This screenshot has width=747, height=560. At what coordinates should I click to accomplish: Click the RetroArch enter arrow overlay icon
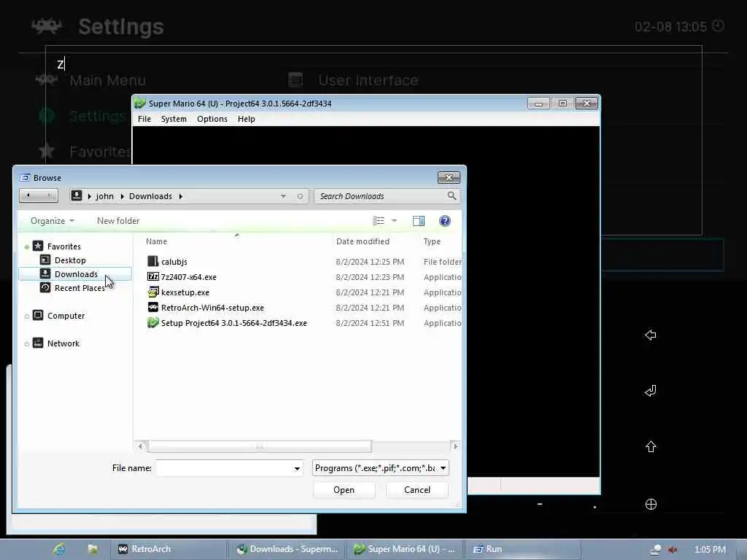point(650,391)
